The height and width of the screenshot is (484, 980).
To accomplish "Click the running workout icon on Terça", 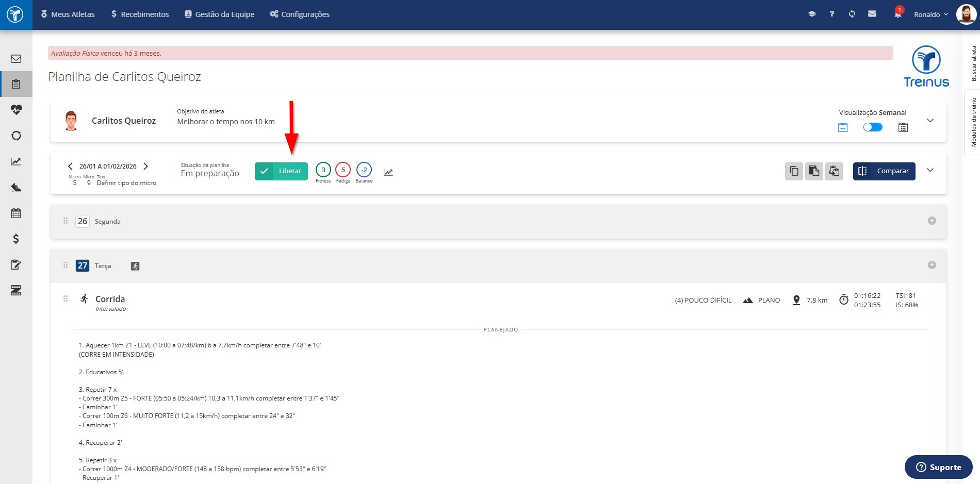I will tap(135, 266).
